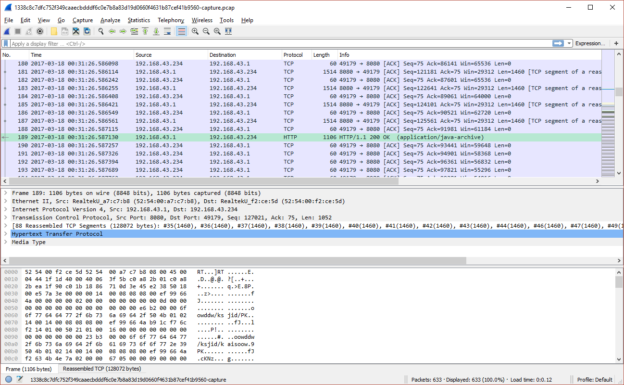This screenshot has width=624, height=385.
Task: Open display filter bookmark icon
Action: click(x=6, y=44)
